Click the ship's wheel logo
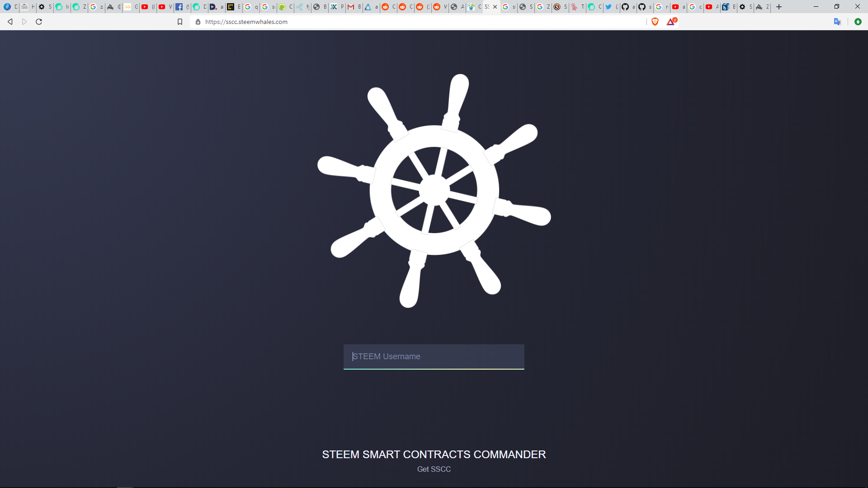Screen dimensions: 868x488 pyautogui.click(x=434, y=191)
